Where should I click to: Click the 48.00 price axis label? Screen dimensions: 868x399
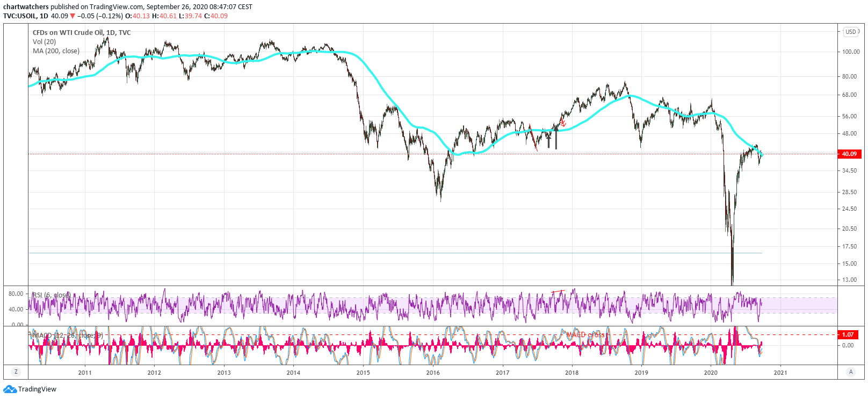click(849, 134)
